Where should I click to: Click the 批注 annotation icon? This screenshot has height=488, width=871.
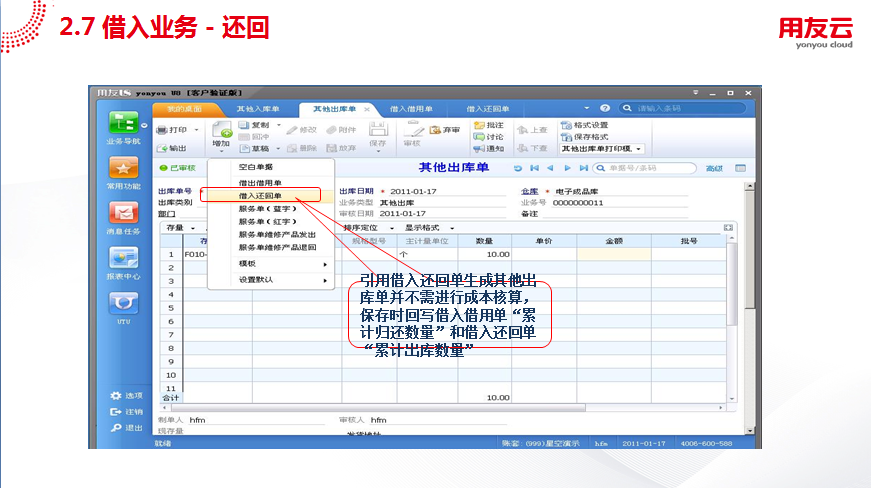[479, 125]
